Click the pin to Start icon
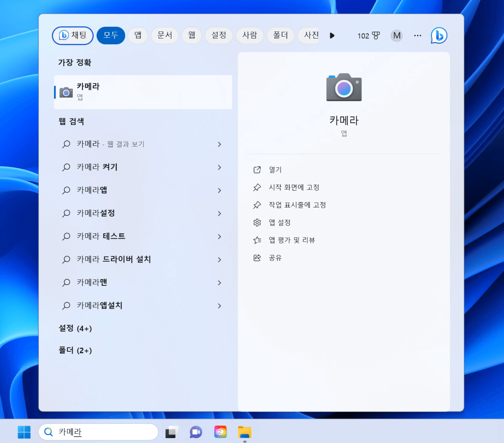The image size is (504, 443). (257, 187)
